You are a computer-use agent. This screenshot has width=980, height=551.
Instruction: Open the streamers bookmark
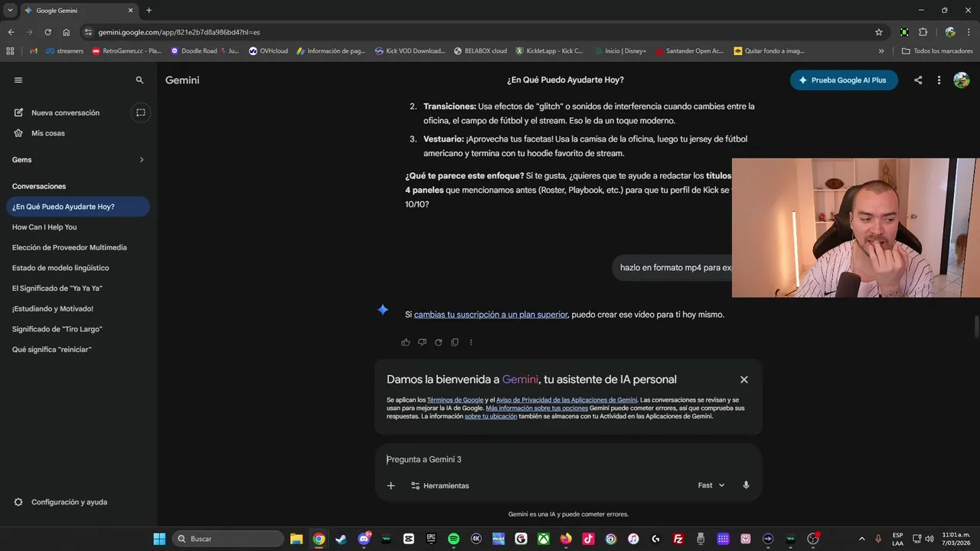[x=65, y=51]
